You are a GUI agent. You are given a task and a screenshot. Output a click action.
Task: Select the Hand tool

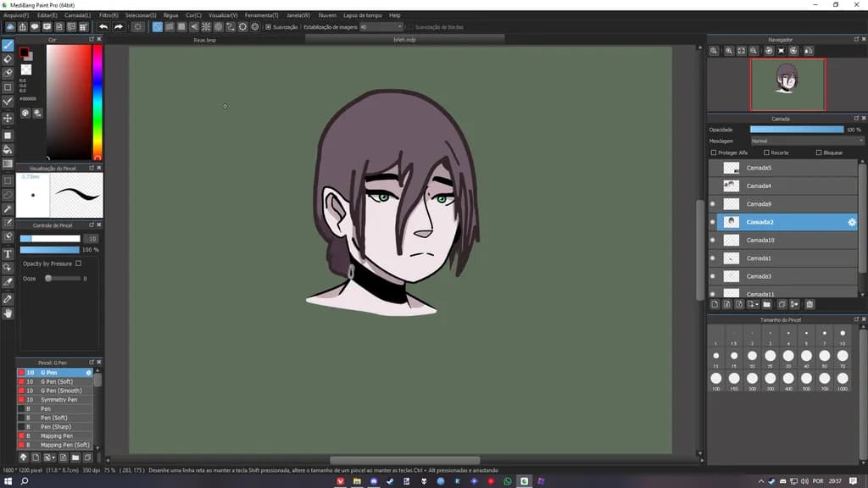8,313
